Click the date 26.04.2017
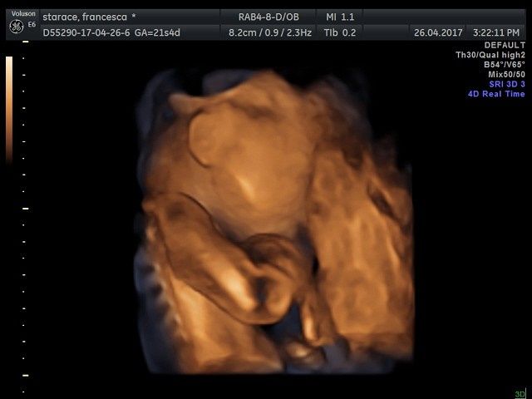 coord(438,32)
